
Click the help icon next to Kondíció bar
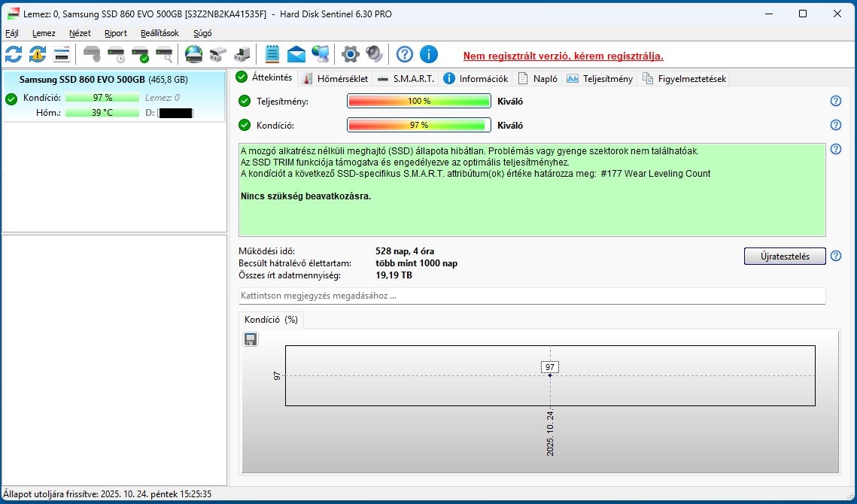[x=836, y=125]
